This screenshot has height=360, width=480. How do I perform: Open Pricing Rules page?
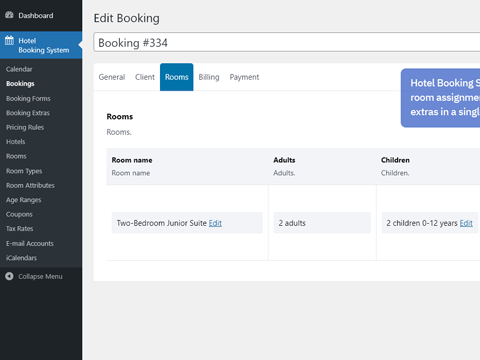tap(25, 127)
